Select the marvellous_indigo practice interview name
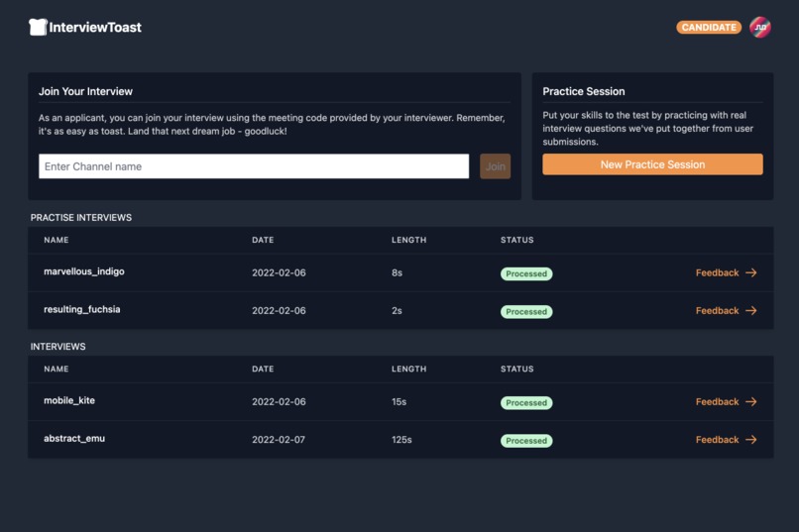Viewport: 799px width, 532px height. (84, 271)
